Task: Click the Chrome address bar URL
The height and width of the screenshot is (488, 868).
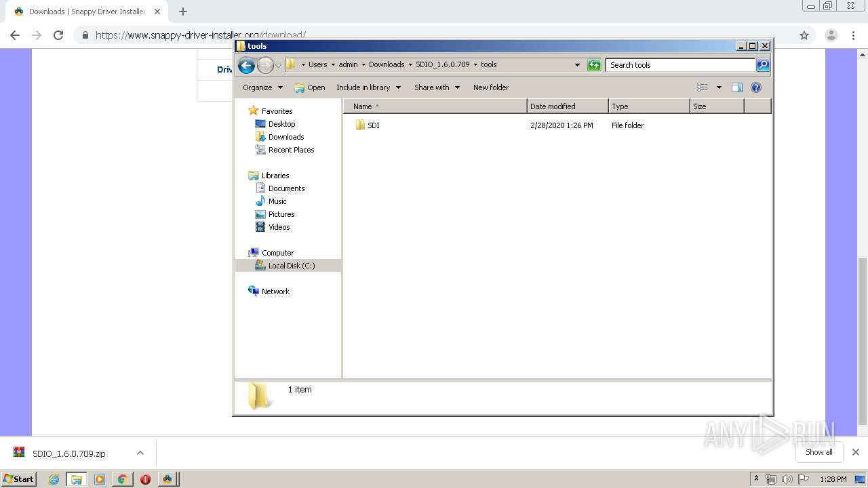Action: tap(201, 35)
